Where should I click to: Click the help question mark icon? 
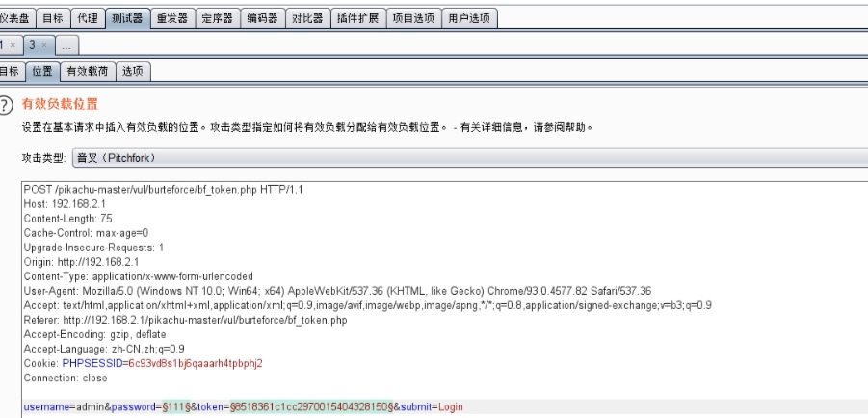pos(5,105)
